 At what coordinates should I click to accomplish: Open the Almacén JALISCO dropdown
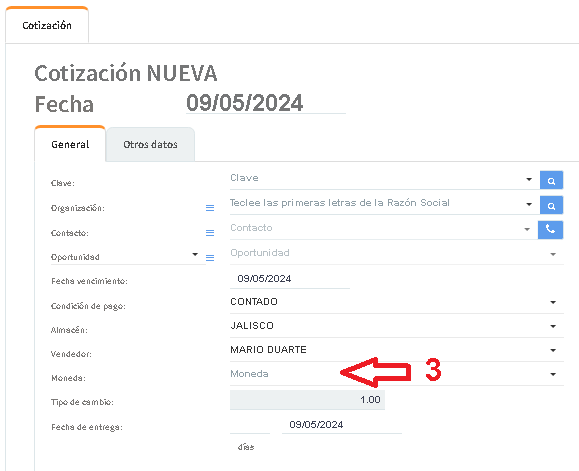point(397,326)
